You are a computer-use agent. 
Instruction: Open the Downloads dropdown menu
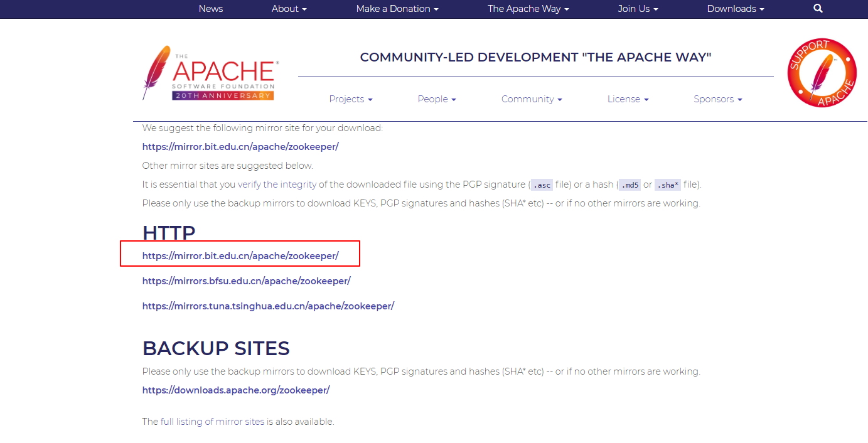click(736, 9)
